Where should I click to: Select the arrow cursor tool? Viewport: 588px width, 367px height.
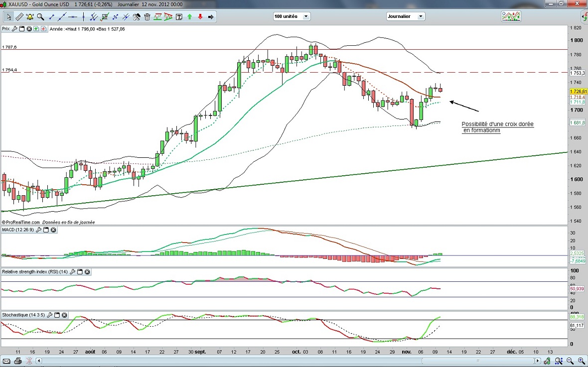coord(8,17)
